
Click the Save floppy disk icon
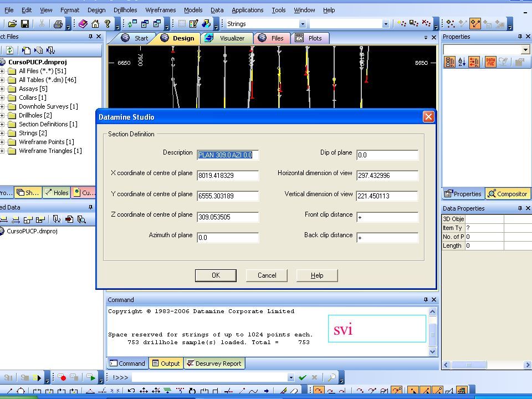coord(25,24)
